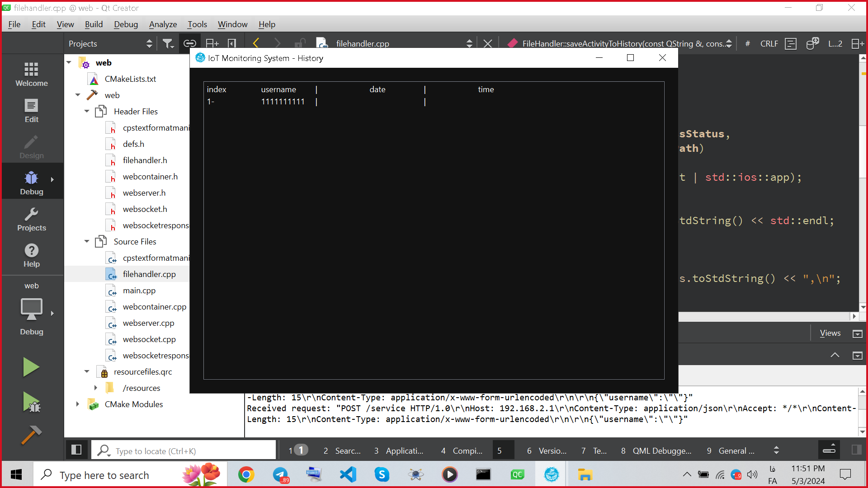Start debugging with the bug-play icon
The width and height of the screenshot is (868, 488).
point(31,402)
